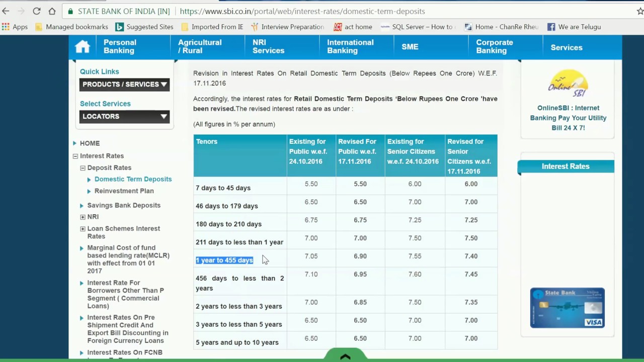Open Reinvestment Plan link
Viewport: 644px width, 362px height.
(x=124, y=191)
